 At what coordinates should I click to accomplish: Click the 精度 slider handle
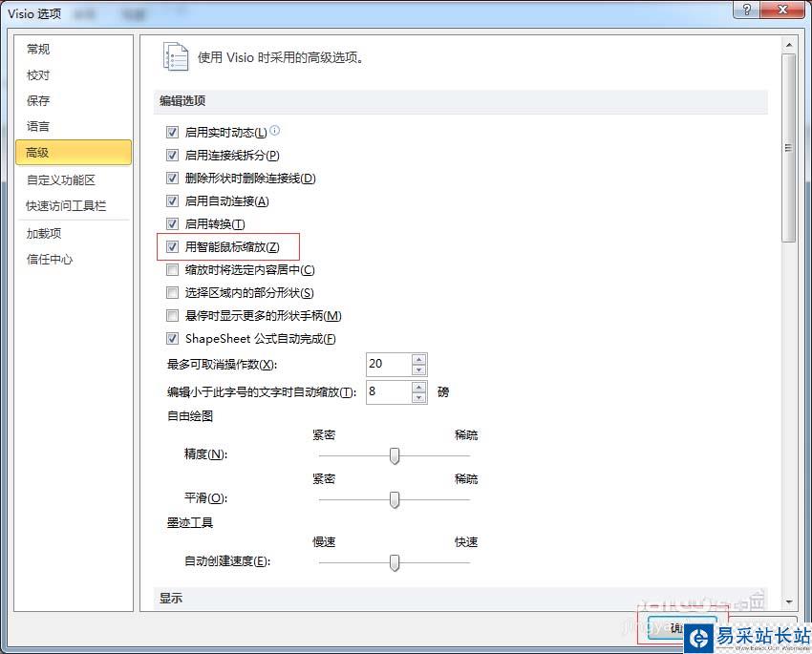tap(395, 455)
